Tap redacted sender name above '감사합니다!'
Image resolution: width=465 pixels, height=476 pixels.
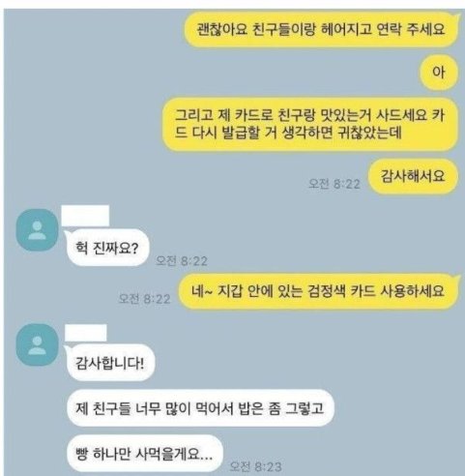(x=86, y=333)
